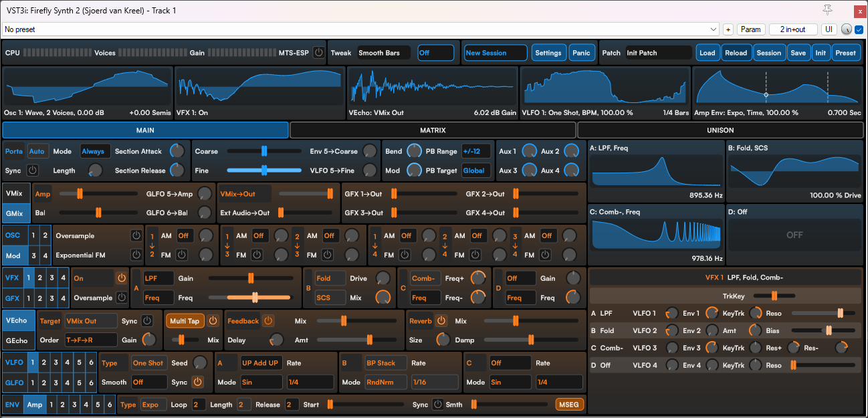The height and width of the screenshot is (418, 868).
Task: Toggle the OSC Oversample power icon
Action: point(136,235)
